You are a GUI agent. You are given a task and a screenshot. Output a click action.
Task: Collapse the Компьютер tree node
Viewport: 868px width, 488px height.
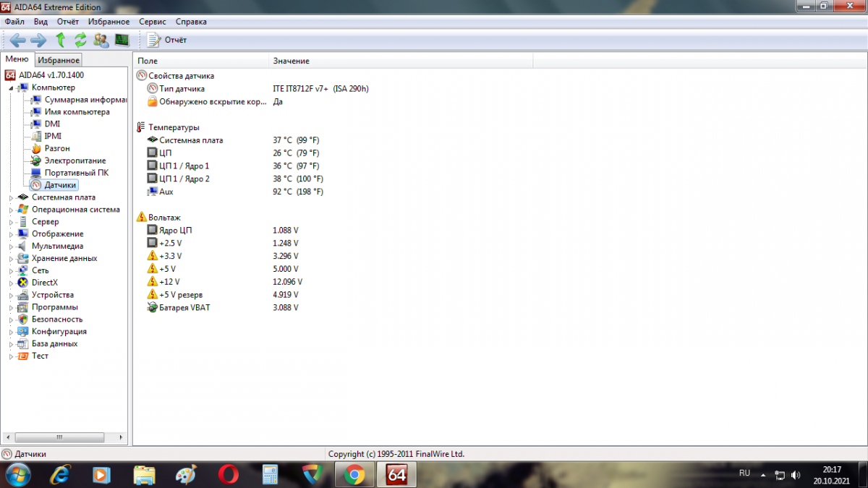[x=11, y=87]
